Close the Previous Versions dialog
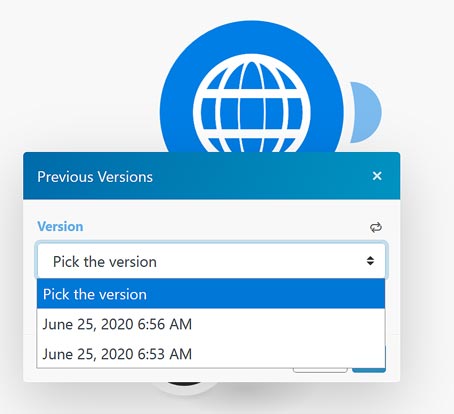This screenshot has width=454, height=414. 377,176
